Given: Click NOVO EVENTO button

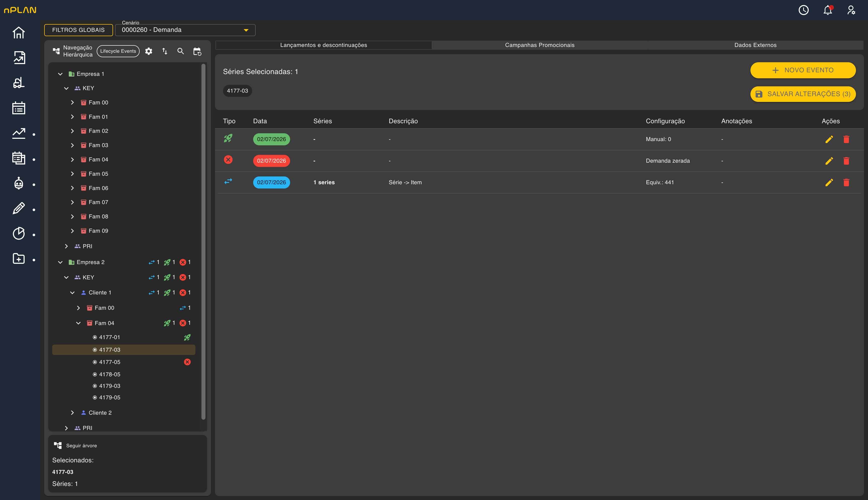Looking at the screenshot, I should pyautogui.click(x=803, y=70).
